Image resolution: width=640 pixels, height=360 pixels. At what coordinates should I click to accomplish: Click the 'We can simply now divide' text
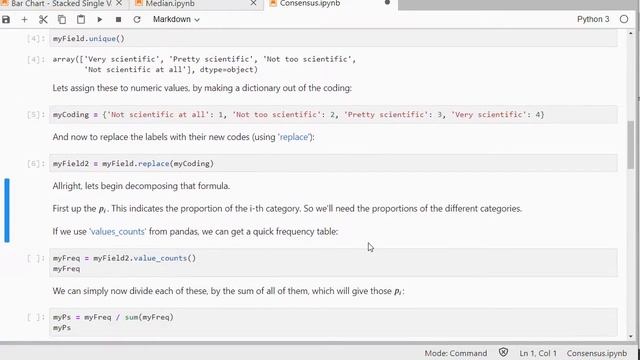[x=228, y=291]
